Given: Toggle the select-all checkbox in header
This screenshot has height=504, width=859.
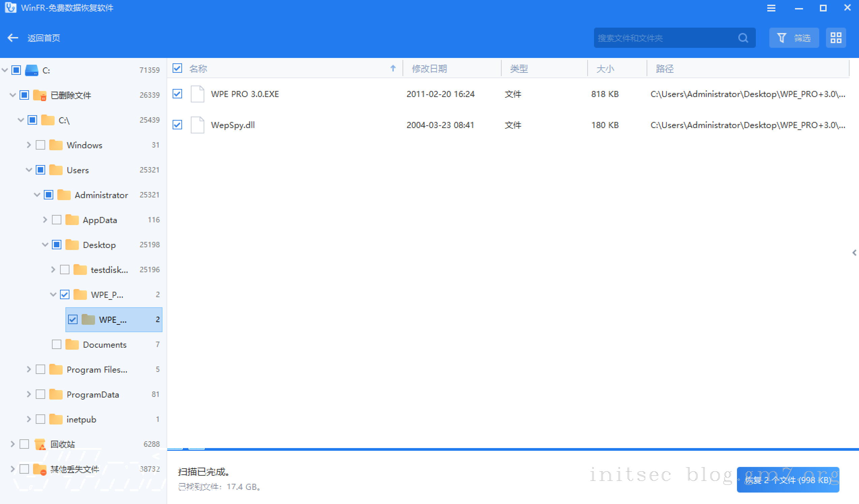Looking at the screenshot, I should point(177,68).
